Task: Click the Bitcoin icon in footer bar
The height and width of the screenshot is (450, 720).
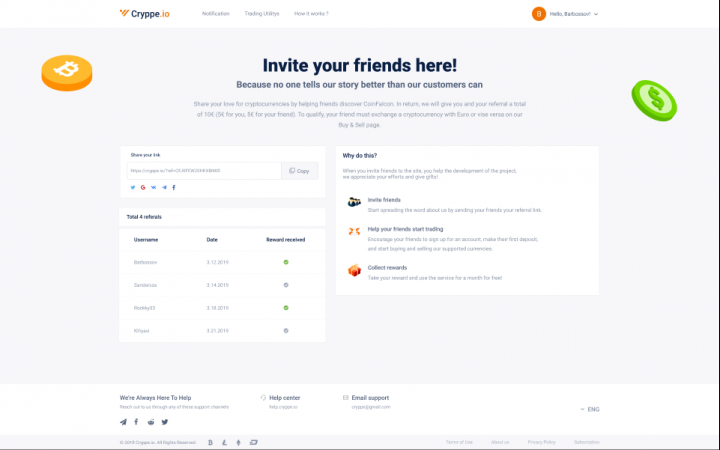Action: (210, 443)
